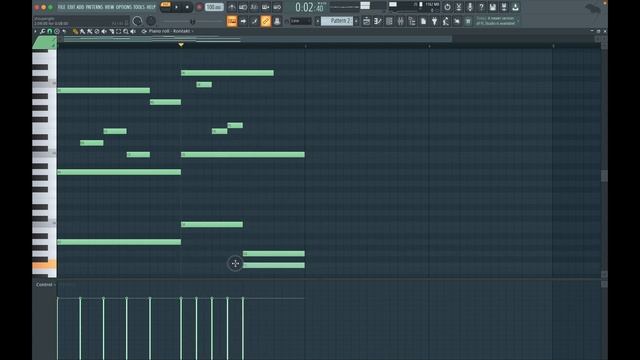Open the Plugin picker plug icon
The height and width of the screenshot is (360, 640).
point(434,21)
